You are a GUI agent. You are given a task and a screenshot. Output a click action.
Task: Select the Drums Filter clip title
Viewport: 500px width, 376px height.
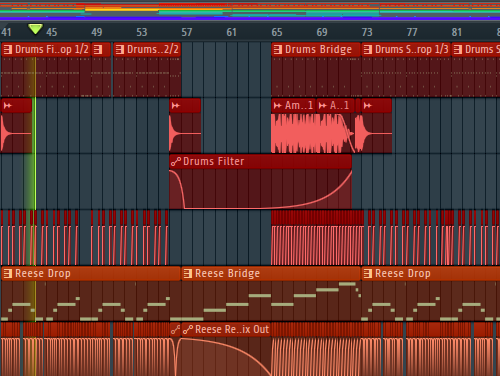214,162
